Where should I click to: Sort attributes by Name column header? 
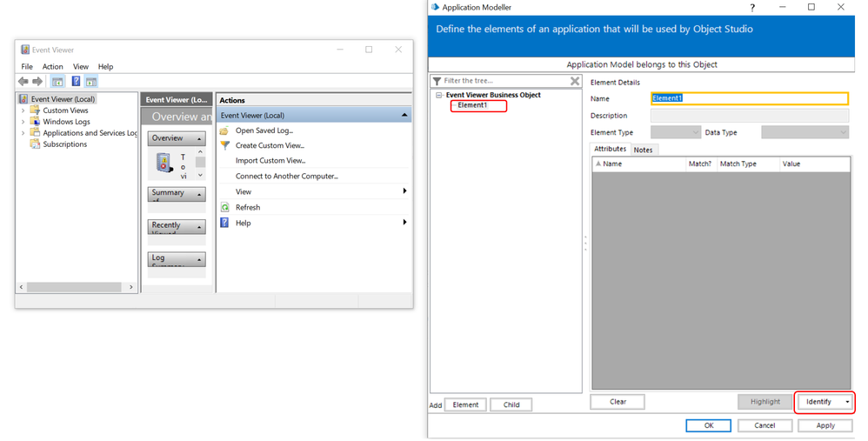click(638, 164)
